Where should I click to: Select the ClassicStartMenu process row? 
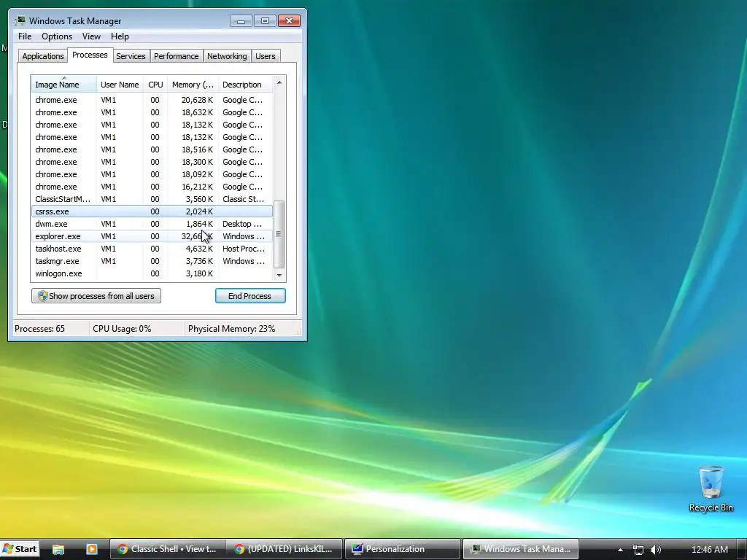click(152, 199)
